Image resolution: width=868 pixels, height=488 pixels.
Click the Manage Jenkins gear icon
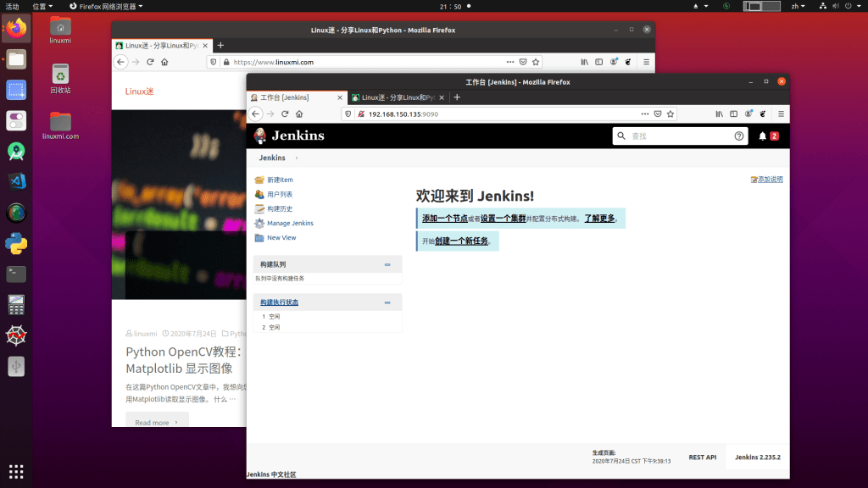point(259,223)
